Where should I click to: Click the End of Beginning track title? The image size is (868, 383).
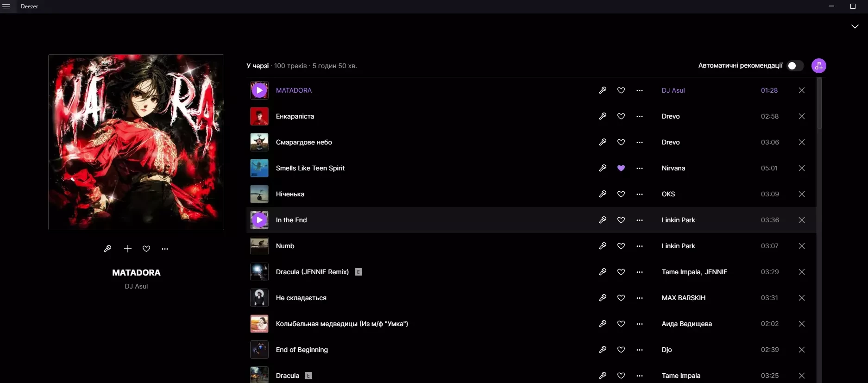click(302, 350)
